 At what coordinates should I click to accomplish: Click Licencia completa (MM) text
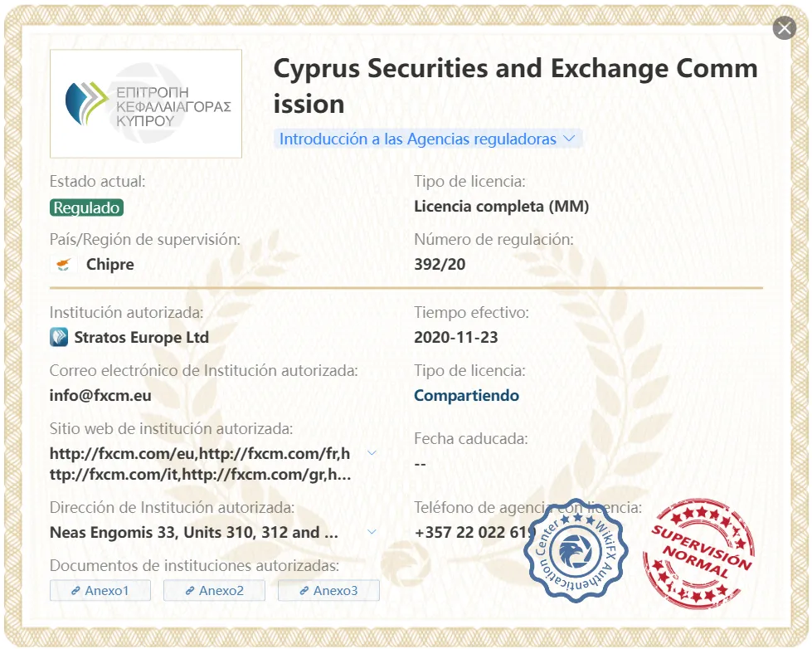coord(501,207)
